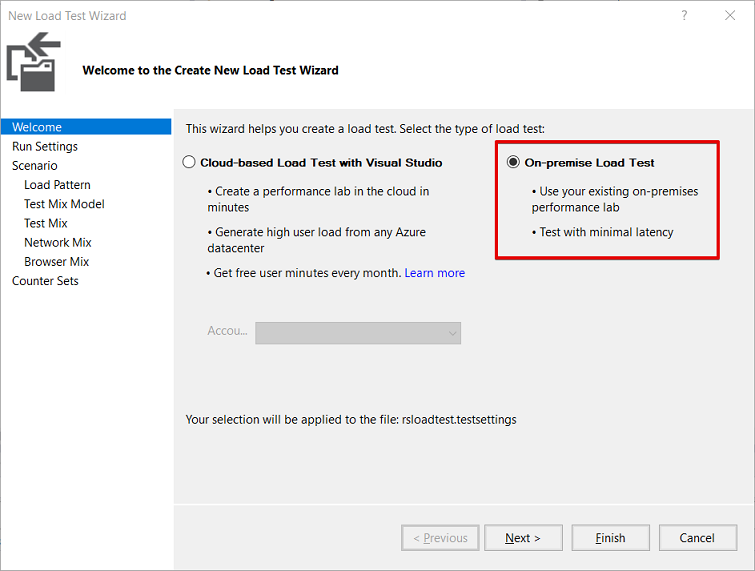Open the Load Pattern page
Screen dimensions: 755x571
(x=57, y=185)
